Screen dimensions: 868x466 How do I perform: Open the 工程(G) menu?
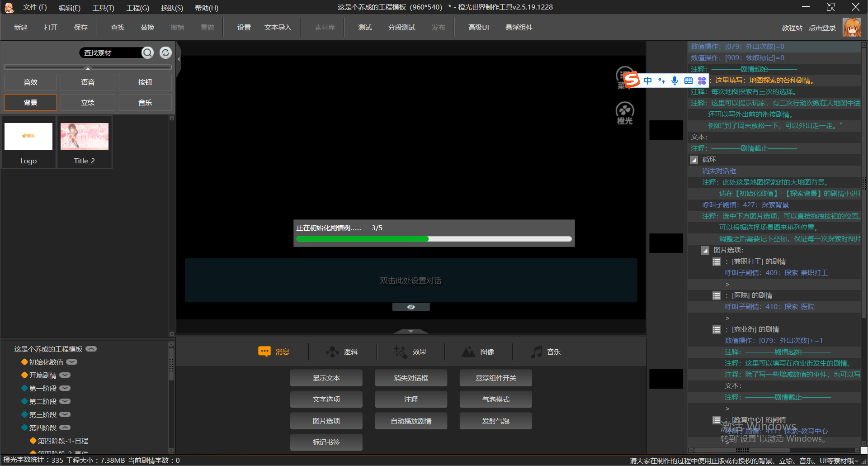(x=137, y=8)
